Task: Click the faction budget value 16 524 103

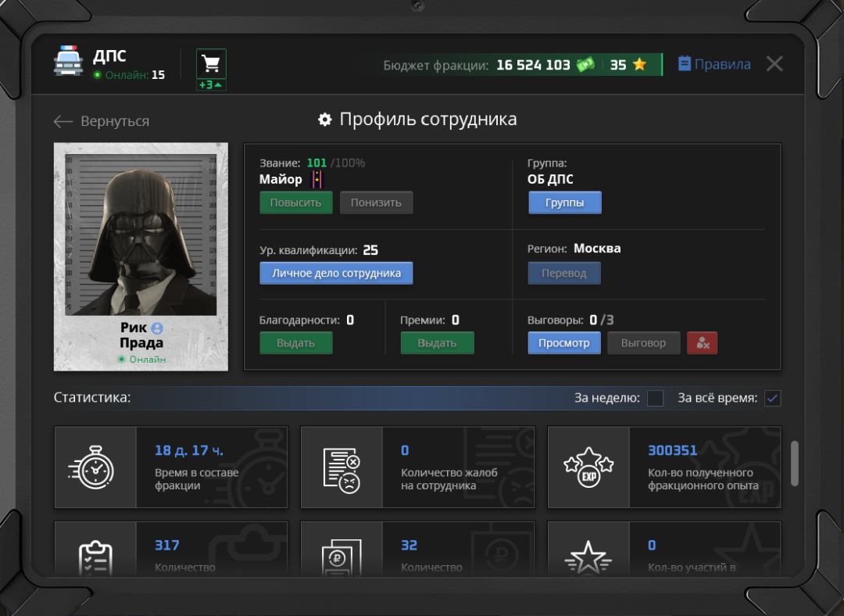Action: (x=533, y=65)
